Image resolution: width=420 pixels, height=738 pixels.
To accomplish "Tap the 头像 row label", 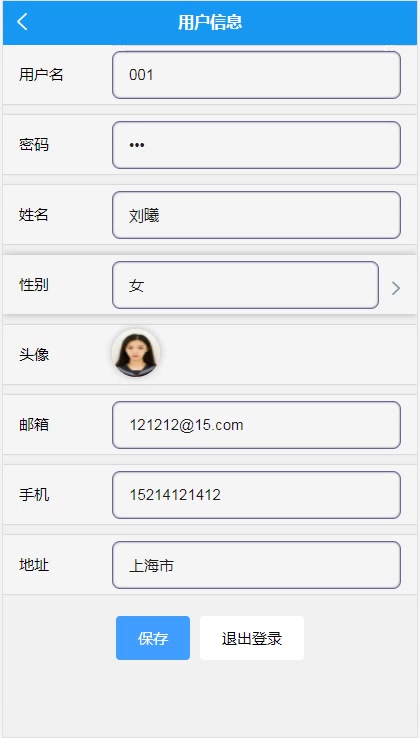I will click(34, 354).
